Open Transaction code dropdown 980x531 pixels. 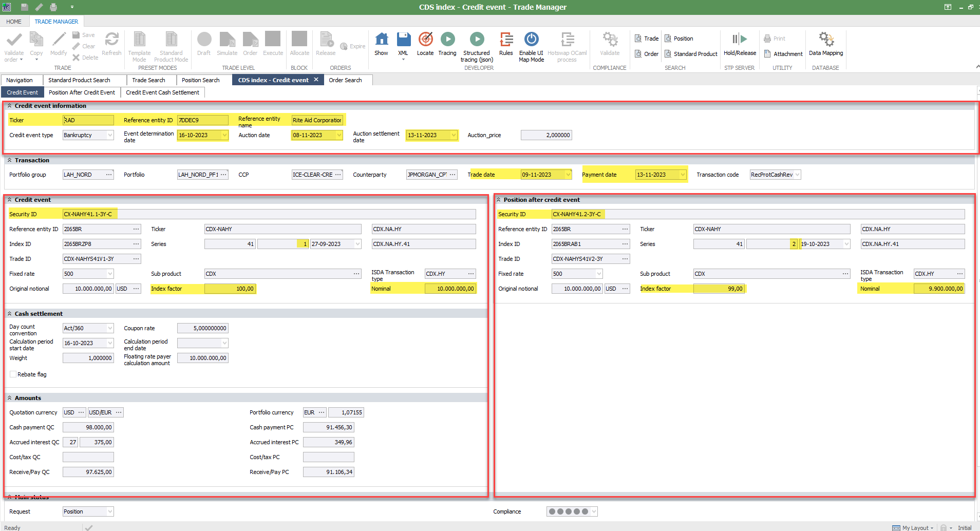(797, 175)
